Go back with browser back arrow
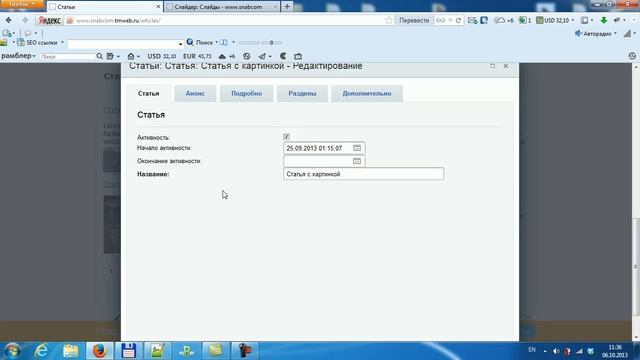This screenshot has height=360, width=640. point(9,20)
